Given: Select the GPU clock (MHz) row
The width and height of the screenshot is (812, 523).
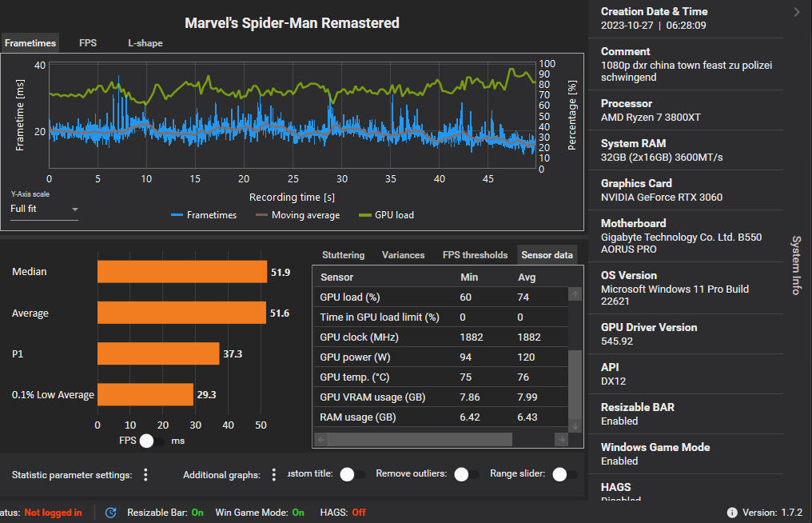Looking at the screenshot, I should point(440,337).
